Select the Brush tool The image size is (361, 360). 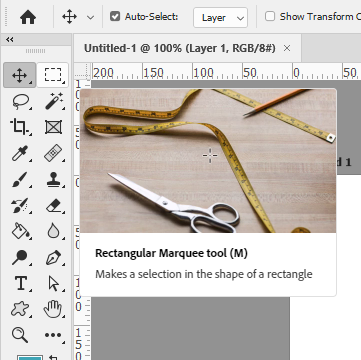pyautogui.click(x=20, y=179)
